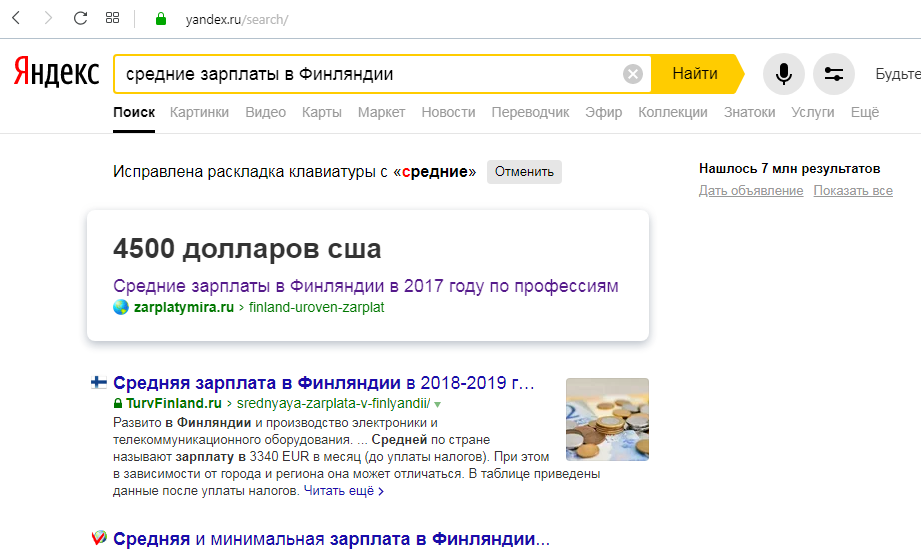Click the srednyaya-zarplata-v-finlyandii path link
Screen dimensions: 921x549
pyautogui.click(x=333, y=403)
